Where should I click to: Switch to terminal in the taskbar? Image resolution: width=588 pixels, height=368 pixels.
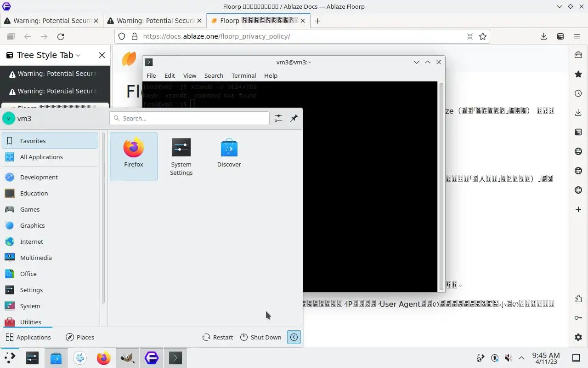[x=175, y=358]
